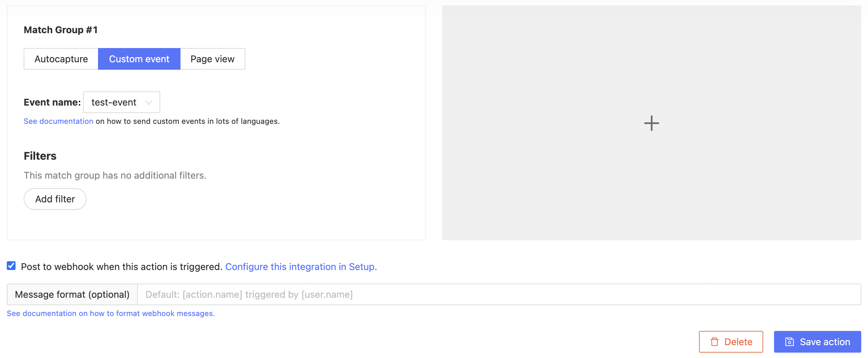Switch to the Autocapture tab
Viewport: 868px width, 358px height.
click(61, 59)
